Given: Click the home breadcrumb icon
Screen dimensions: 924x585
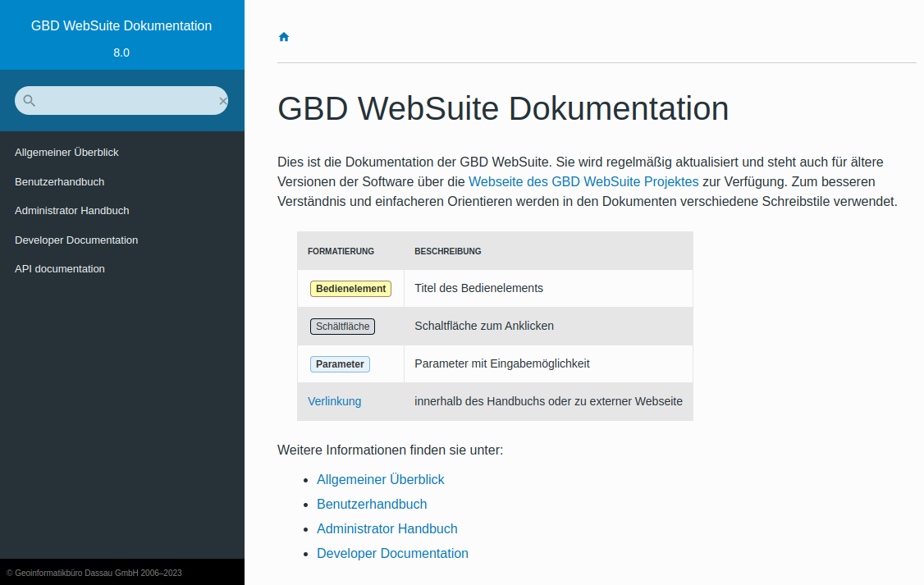Looking at the screenshot, I should 284,37.
